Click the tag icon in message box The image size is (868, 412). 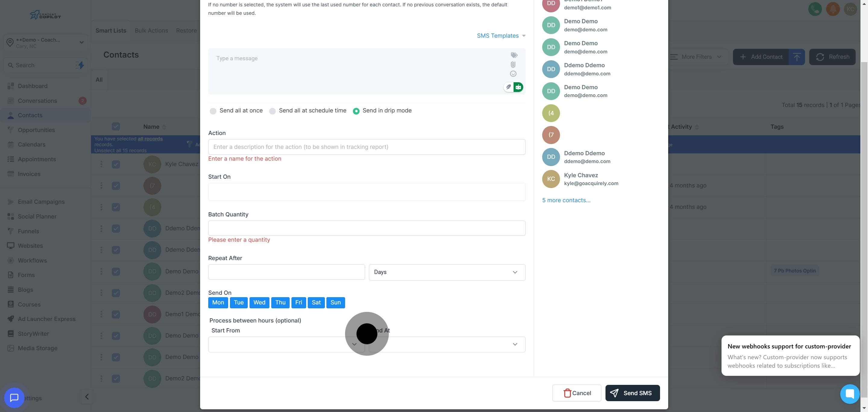click(514, 55)
